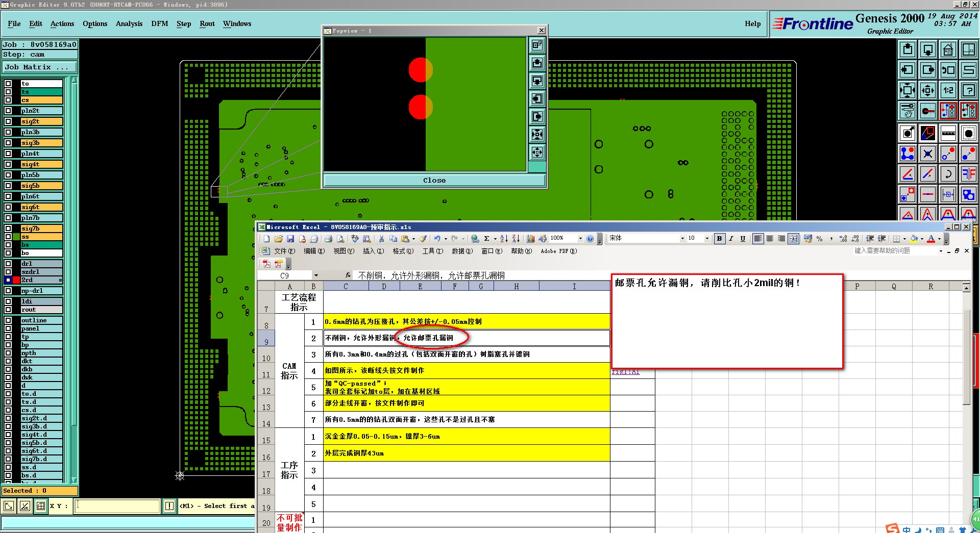Open Excel zoom 100% dropdown
Image resolution: width=980 pixels, height=533 pixels.
580,238
